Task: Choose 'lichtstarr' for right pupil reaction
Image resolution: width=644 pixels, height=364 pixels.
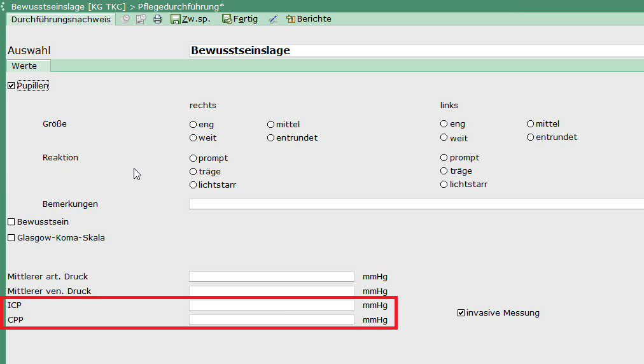Action: coord(193,185)
